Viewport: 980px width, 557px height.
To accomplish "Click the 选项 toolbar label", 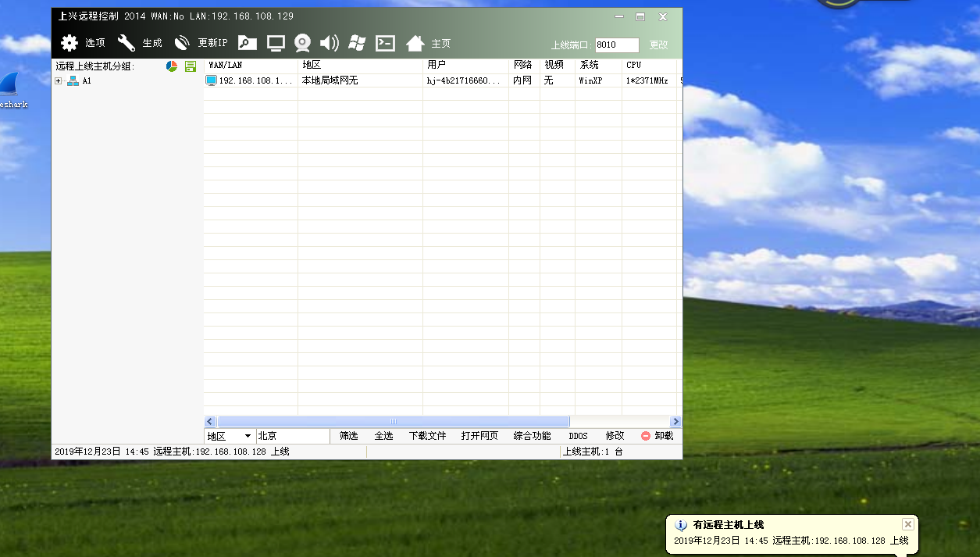I will pyautogui.click(x=95, y=43).
